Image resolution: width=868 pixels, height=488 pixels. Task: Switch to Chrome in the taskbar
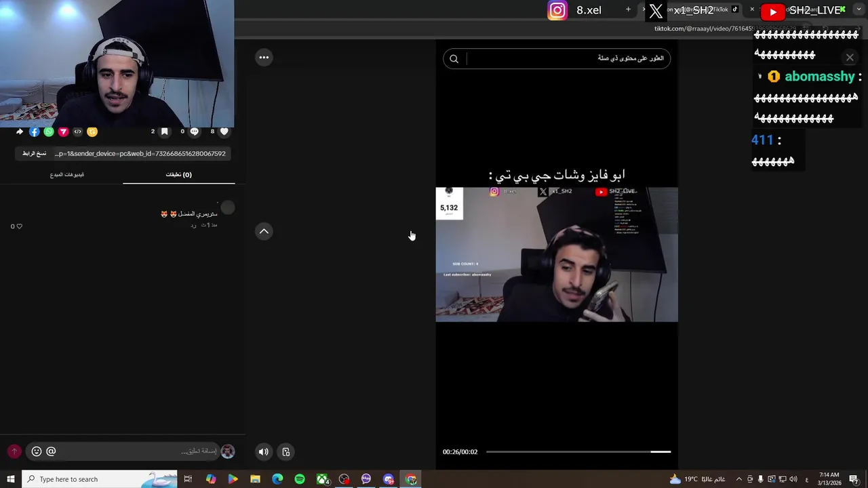click(x=411, y=479)
